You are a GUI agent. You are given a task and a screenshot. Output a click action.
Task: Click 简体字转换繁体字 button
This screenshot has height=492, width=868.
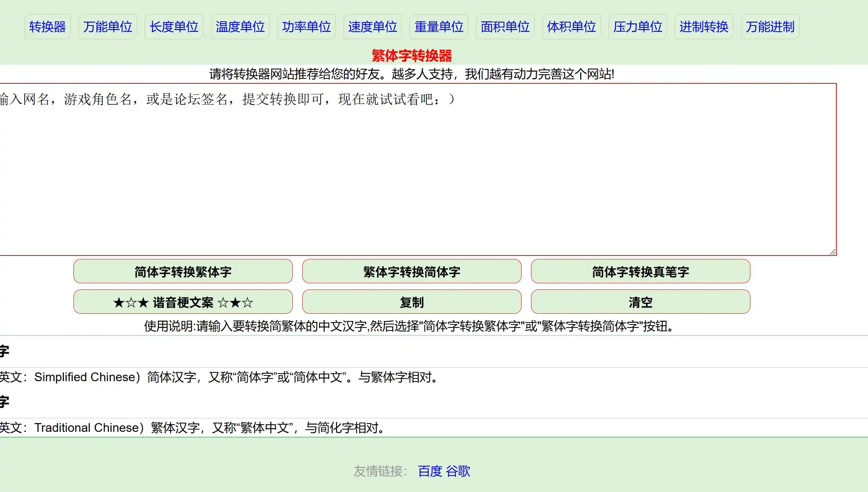[x=183, y=272]
